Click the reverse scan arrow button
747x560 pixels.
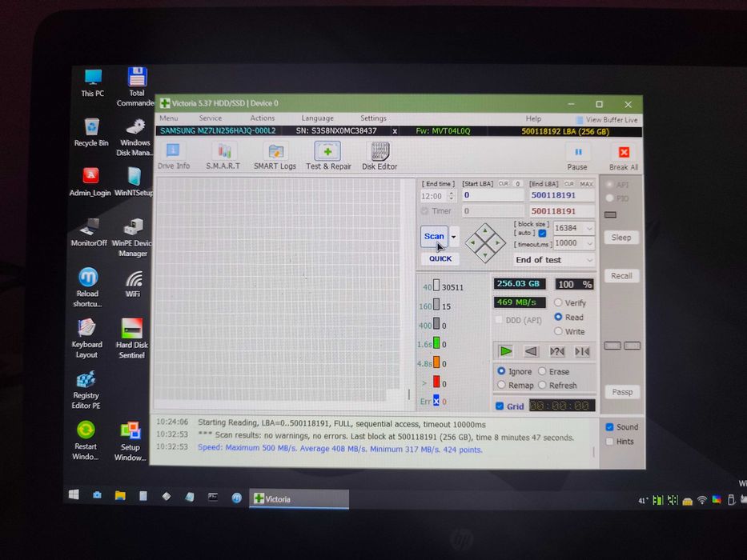click(531, 351)
